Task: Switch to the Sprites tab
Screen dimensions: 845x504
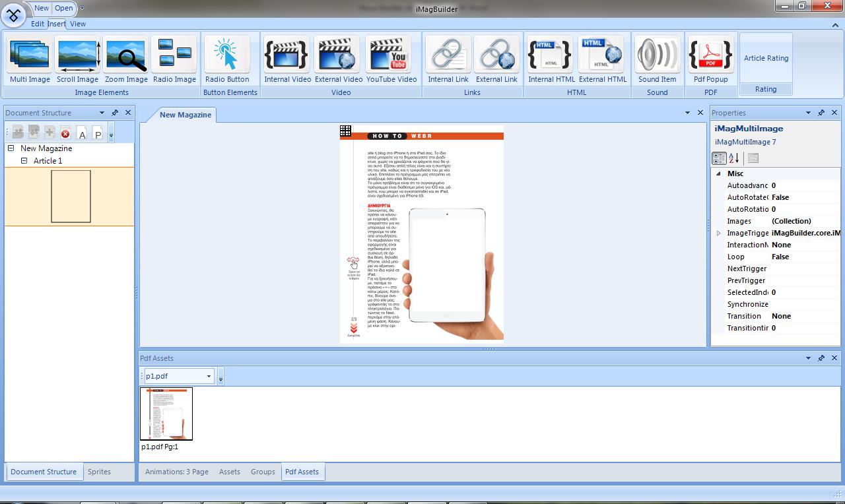Action: [100, 472]
